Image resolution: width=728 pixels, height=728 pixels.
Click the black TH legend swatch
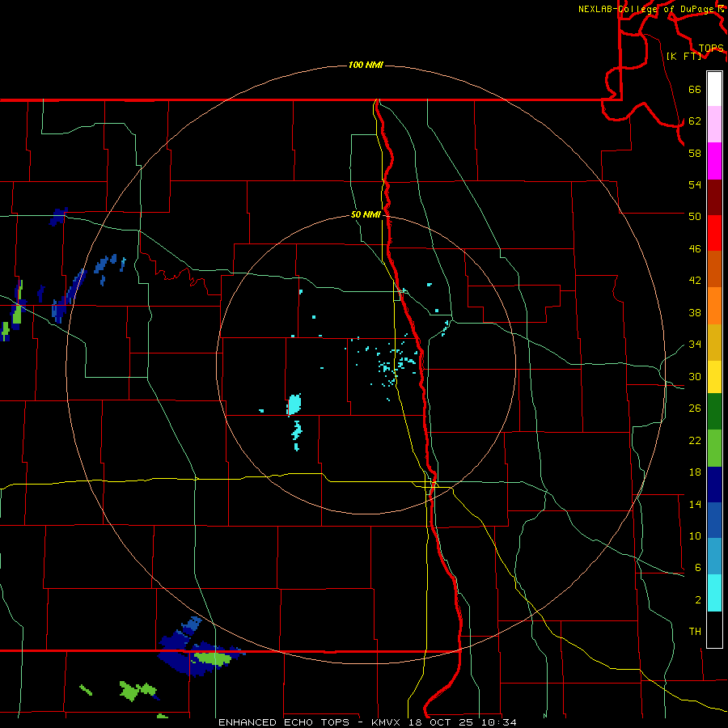coord(714,629)
